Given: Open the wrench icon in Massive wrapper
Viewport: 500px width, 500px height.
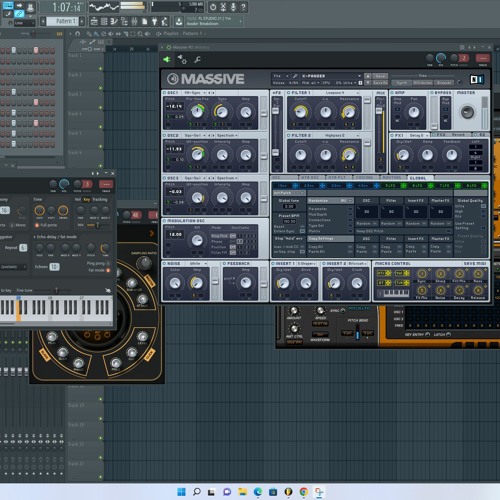Looking at the screenshot, I should tap(197, 59).
